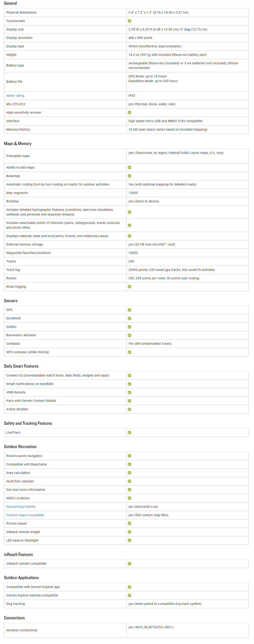Click the High-sensitivity receiver checkmark icon

coord(130,113)
